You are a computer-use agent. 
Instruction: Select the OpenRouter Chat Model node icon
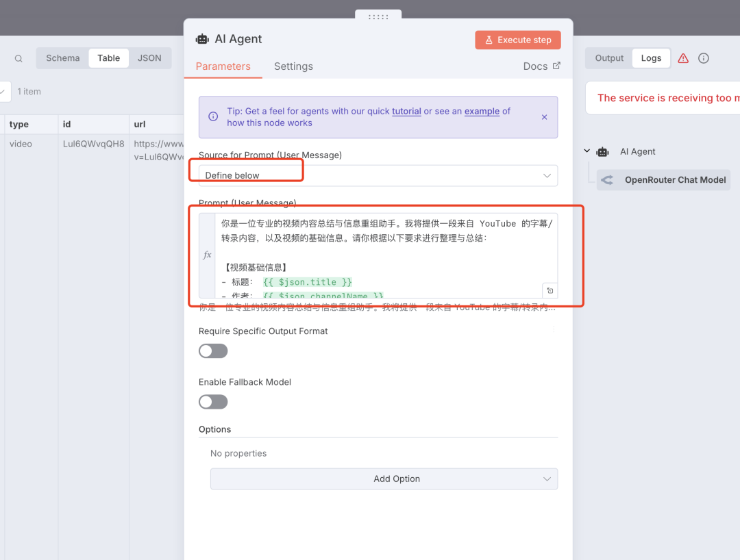[x=606, y=179]
